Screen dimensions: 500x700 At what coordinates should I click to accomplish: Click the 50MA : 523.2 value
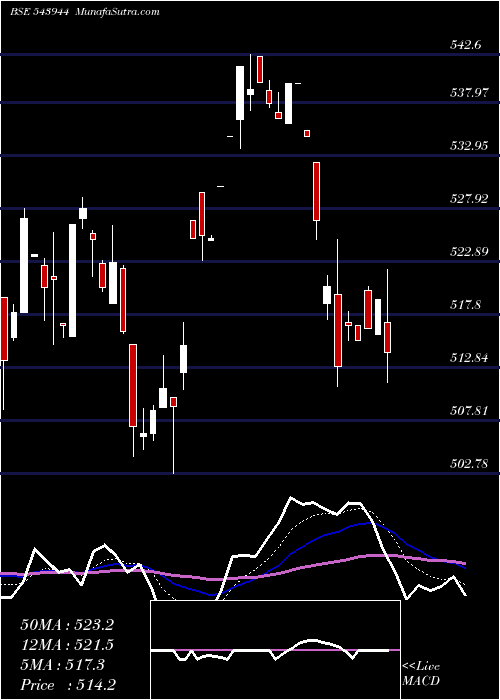[x=67, y=625]
